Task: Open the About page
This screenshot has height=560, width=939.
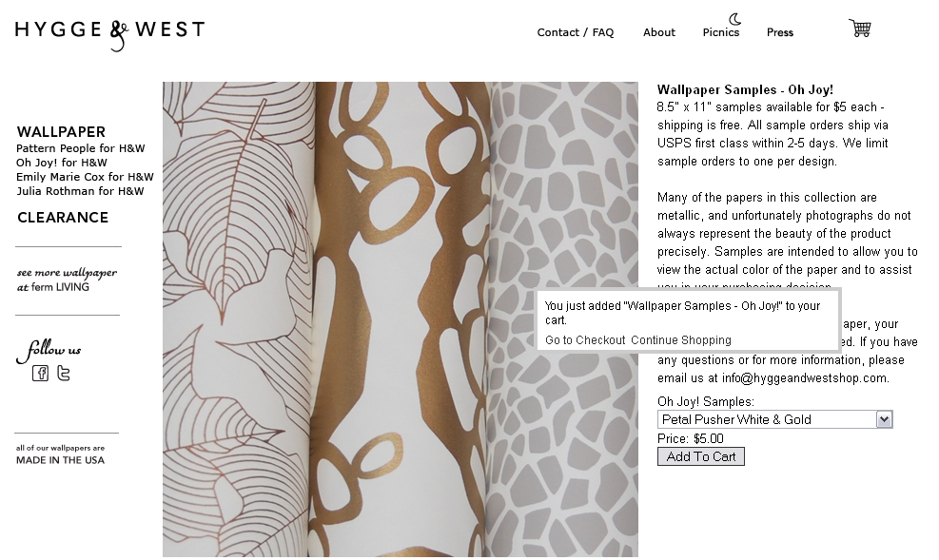Action: pyautogui.click(x=658, y=32)
